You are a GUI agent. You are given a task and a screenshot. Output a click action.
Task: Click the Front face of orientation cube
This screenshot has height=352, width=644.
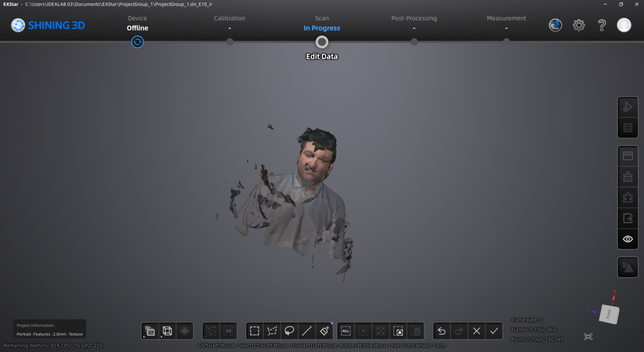609,314
